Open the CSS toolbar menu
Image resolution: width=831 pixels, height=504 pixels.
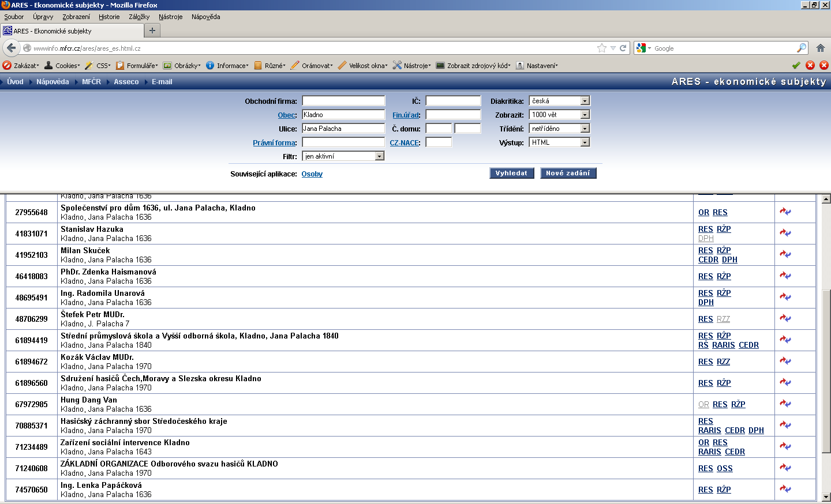pos(98,66)
